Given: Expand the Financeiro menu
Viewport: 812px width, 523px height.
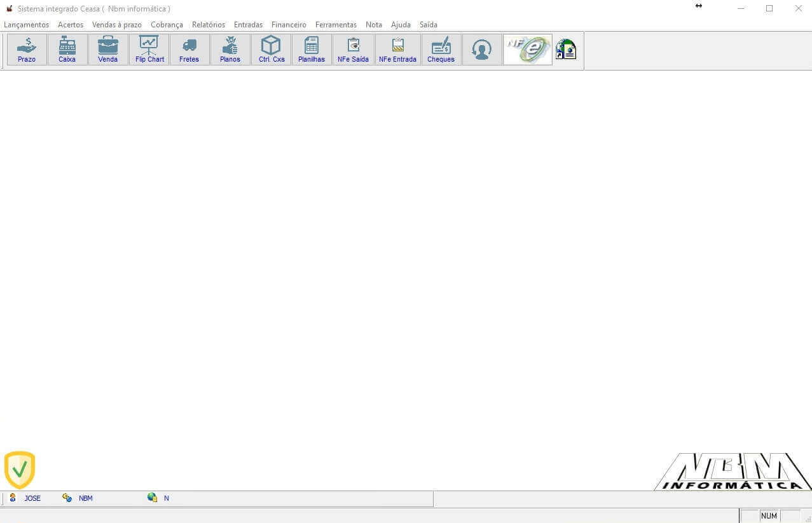Looking at the screenshot, I should click(289, 25).
